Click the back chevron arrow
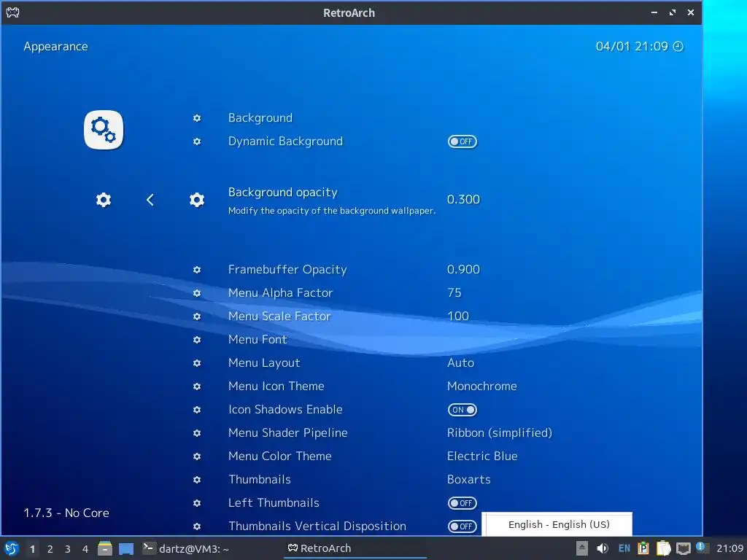Viewport: 747px width, 560px height. point(150,200)
